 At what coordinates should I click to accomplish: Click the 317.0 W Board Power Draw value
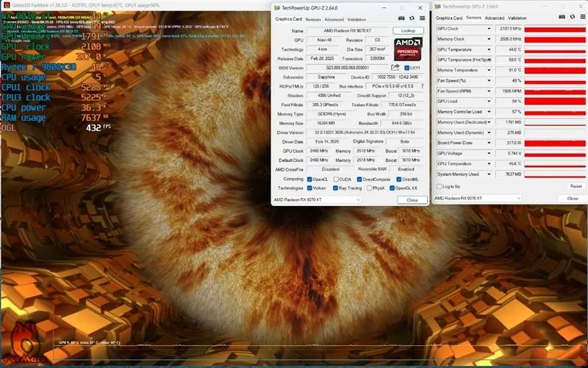pyautogui.click(x=509, y=143)
